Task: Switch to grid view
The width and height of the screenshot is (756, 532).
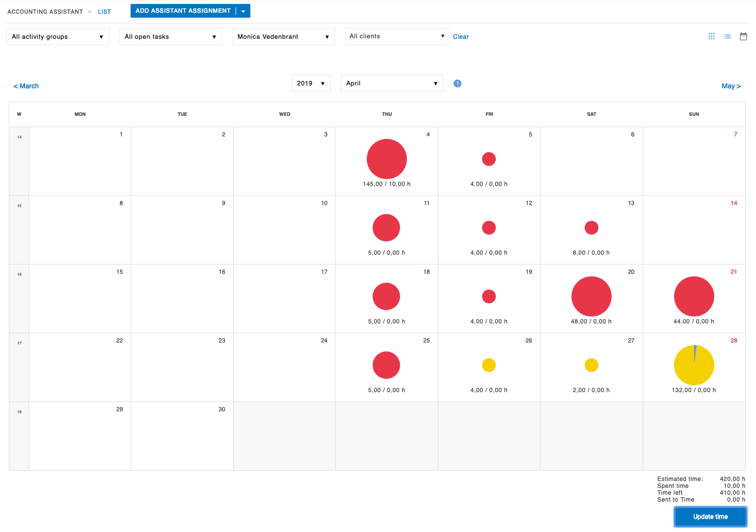Action: tap(711, 36)
